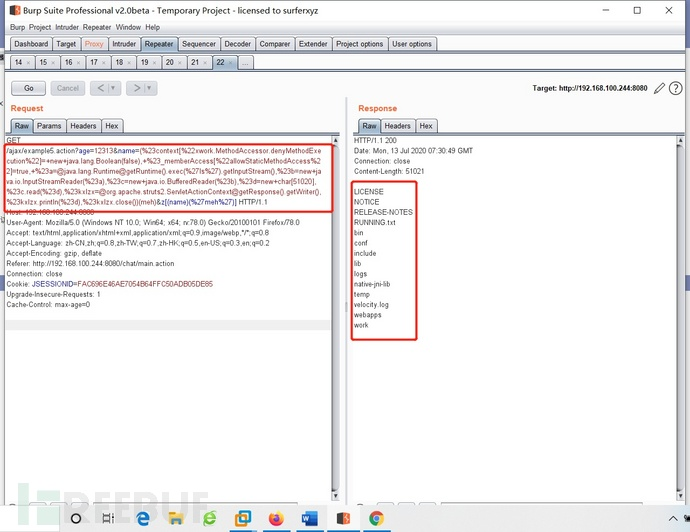Open the User options tab
Image resolution: width=690 pixels, height=532 pixels.
click(x=412, y=44)
